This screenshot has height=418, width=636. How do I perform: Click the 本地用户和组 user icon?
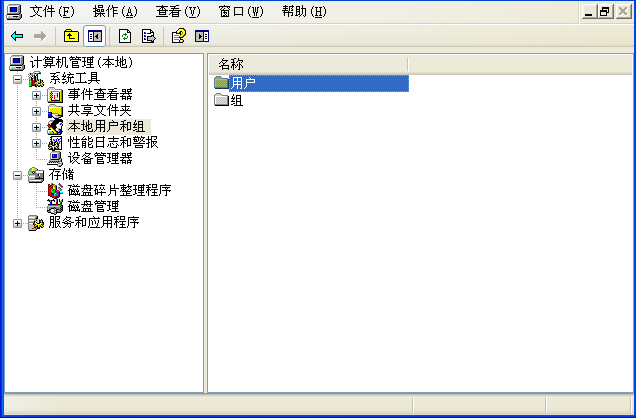pos(55,127)
